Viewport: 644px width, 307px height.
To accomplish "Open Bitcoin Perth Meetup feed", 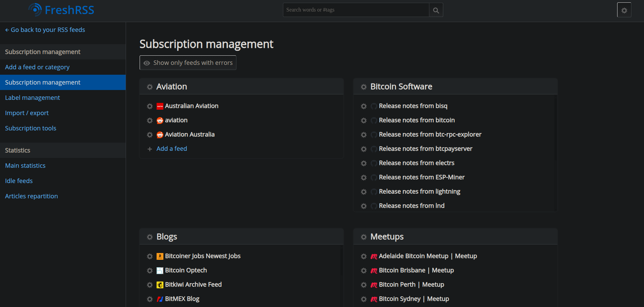I will point(411,285).
